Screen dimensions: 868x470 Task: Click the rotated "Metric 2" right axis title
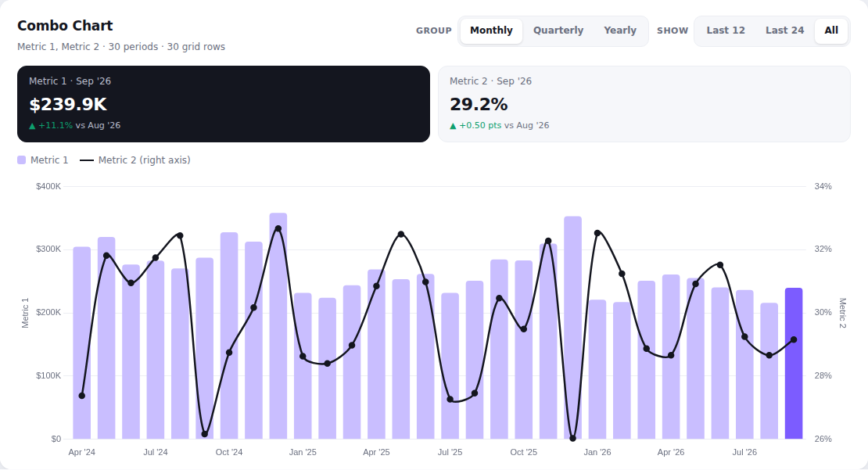(842, 313)
